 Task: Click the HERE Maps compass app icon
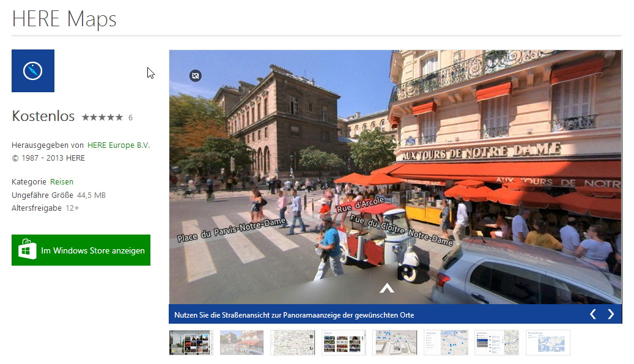click(33, 71)
